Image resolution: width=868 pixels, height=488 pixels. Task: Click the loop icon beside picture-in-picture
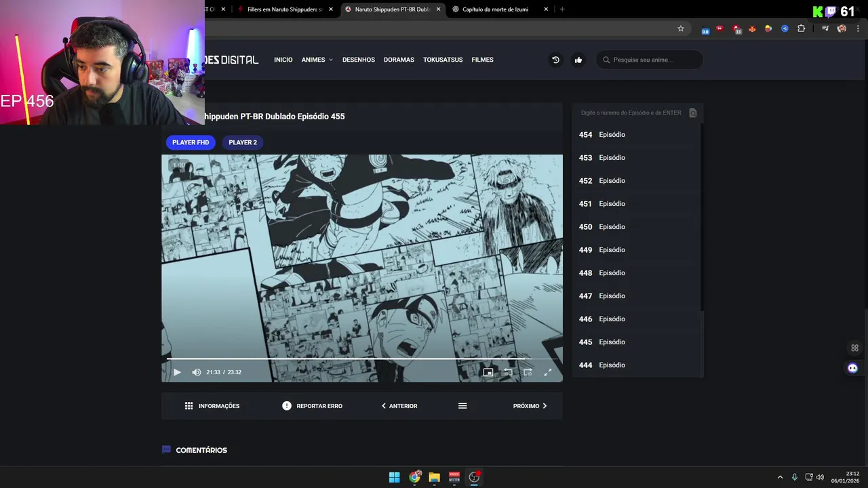point(508,372)
